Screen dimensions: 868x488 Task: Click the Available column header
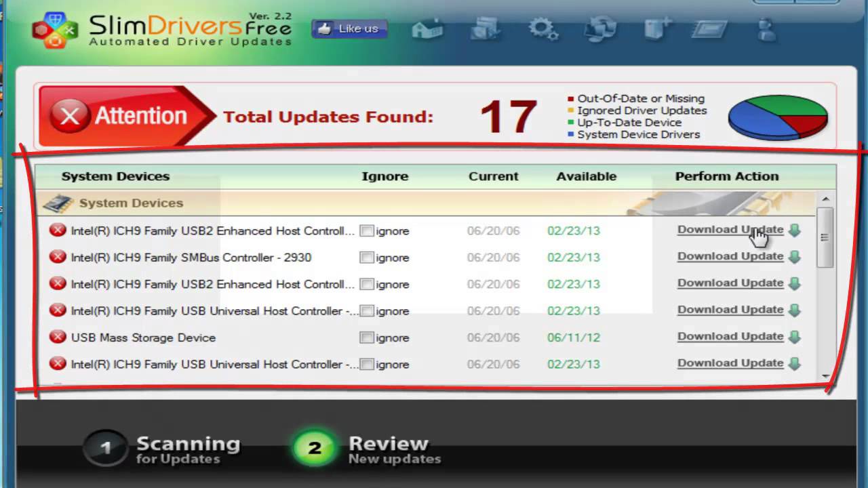[x=586, y=176]
